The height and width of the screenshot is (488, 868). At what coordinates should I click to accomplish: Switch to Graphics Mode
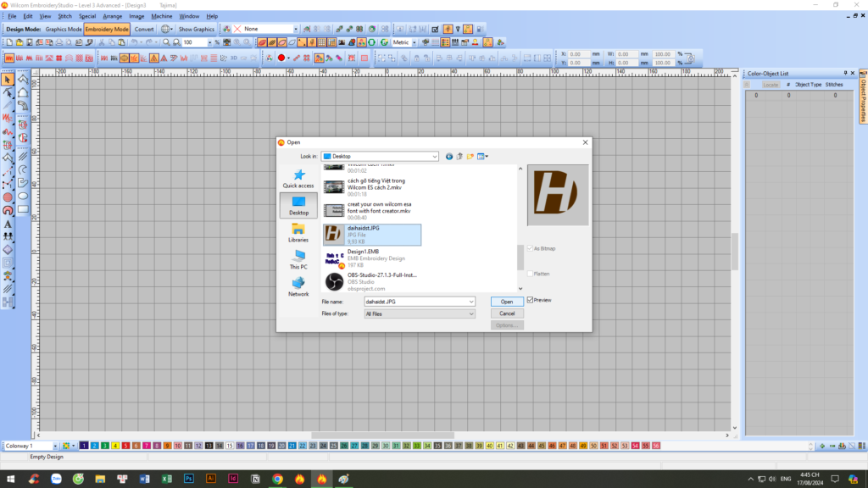point(63,29)
